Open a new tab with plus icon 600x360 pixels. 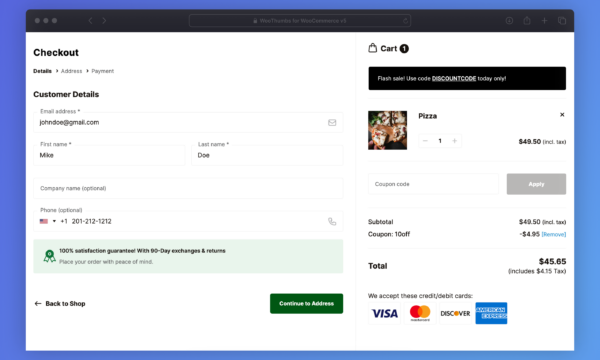pos(545,21)
